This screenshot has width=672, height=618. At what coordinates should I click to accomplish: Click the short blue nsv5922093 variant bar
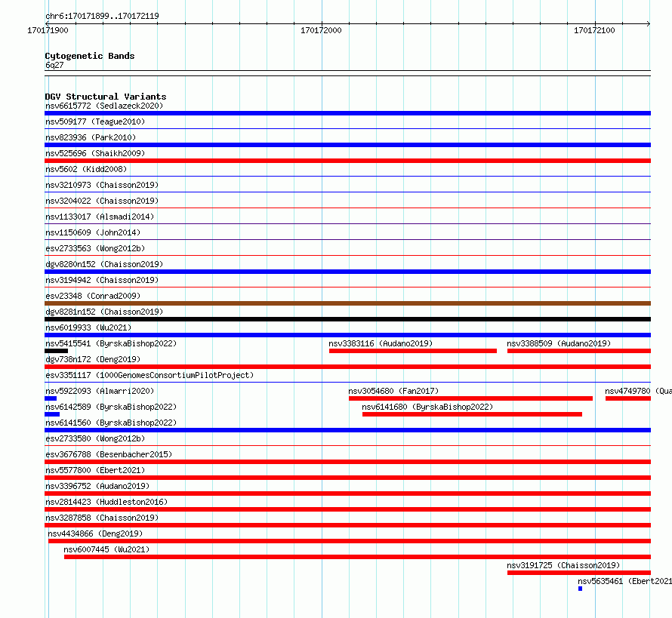pos(51,398)
